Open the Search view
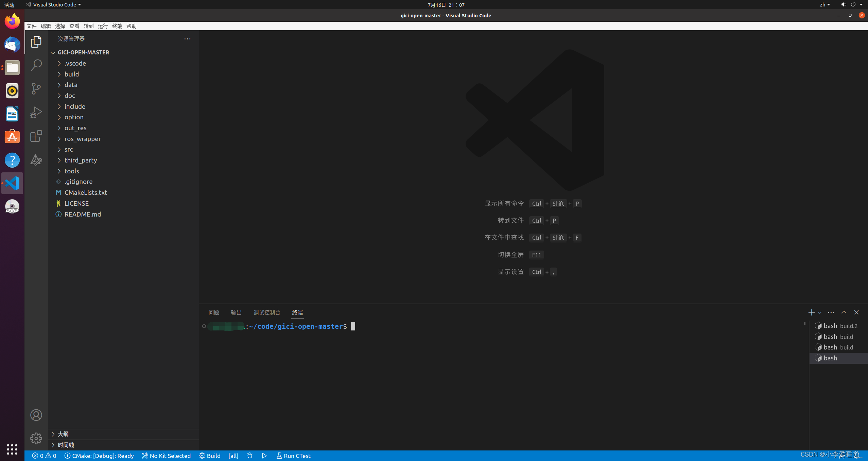 36,65
